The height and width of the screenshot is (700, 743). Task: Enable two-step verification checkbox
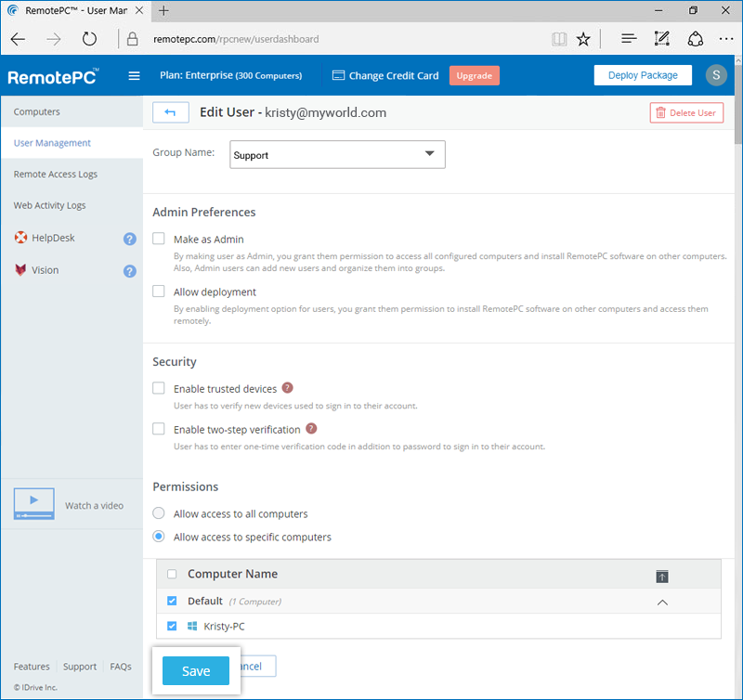click(158, 429)
